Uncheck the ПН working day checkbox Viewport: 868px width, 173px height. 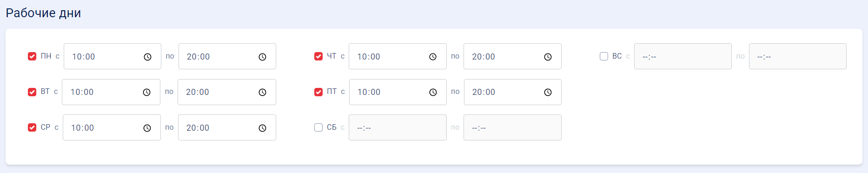32,56
